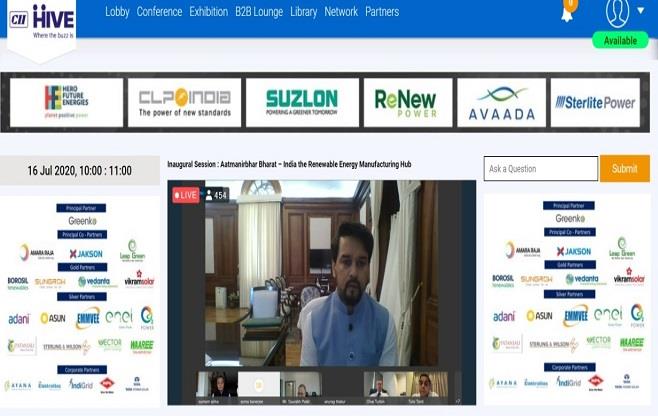Click the CII Hive logo
The image size is (658, 416).
pos(41,22)
